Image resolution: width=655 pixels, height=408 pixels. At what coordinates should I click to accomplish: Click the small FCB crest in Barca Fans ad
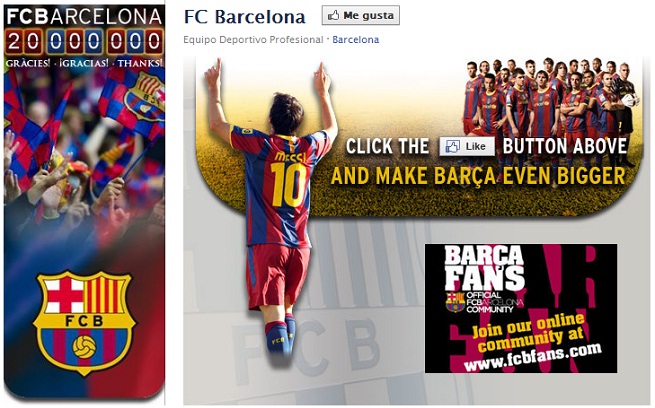click(x=455, y=303)
